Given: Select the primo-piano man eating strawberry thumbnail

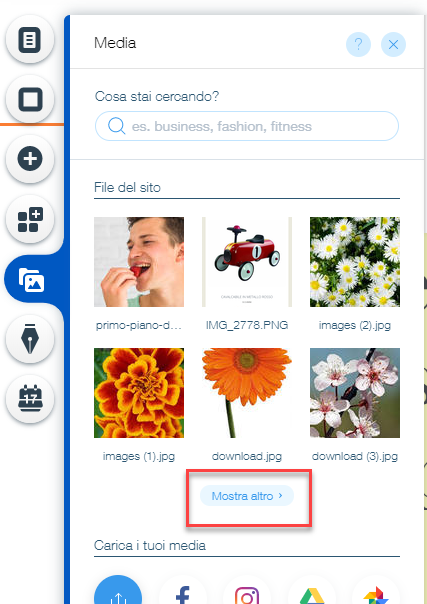Looking at the screenshot, I should [x=139, y=262].
